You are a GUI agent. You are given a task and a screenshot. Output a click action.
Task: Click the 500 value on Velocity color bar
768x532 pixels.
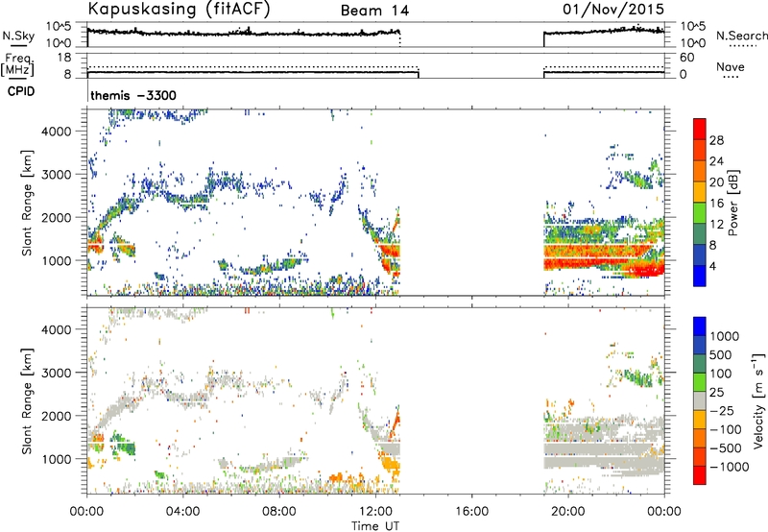(x=723, y=355)
